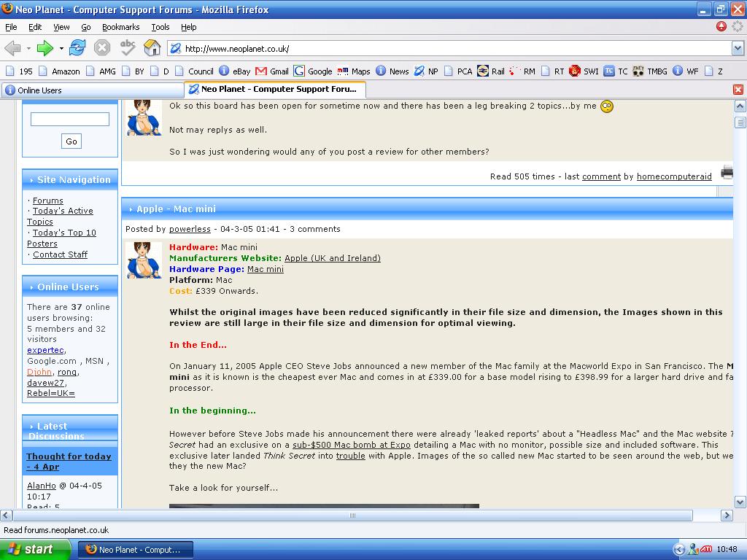Open Today's Top 10 Posters link
747x560 pixels.
point(61,238)
